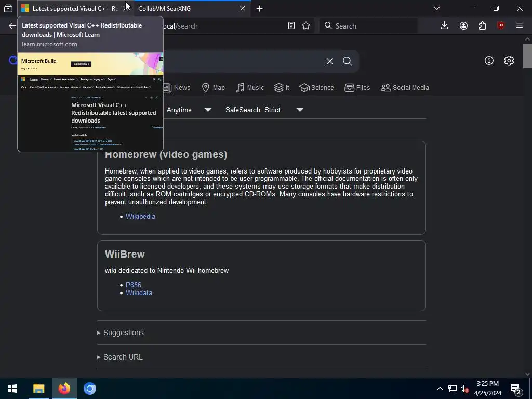
Task: Expand the Search URL section
Action: pyautogui.click(x=120, y=357)
